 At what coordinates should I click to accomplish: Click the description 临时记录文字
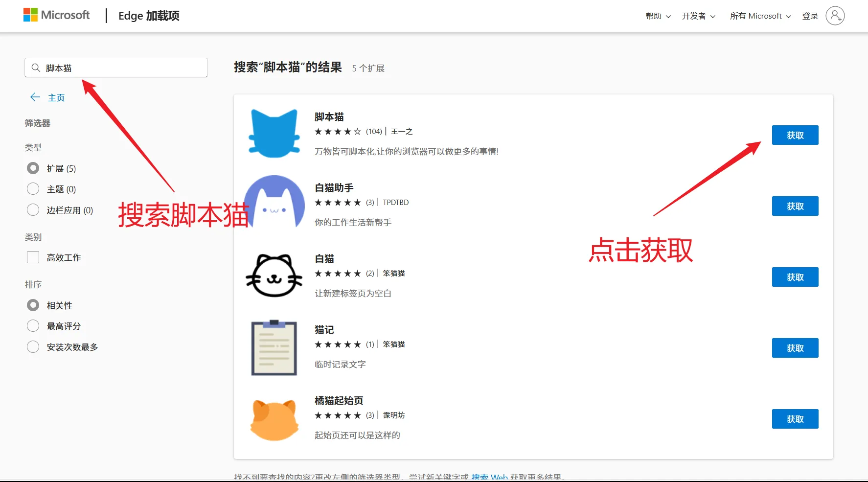(340, 364)
